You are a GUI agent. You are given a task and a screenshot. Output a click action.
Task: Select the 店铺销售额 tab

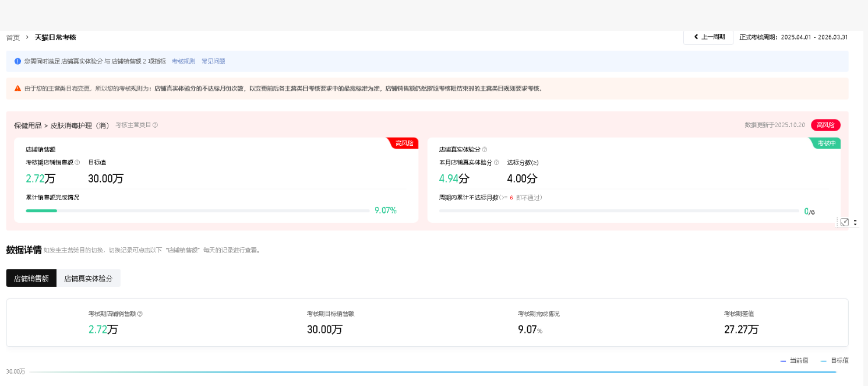(x=31, y=279)
